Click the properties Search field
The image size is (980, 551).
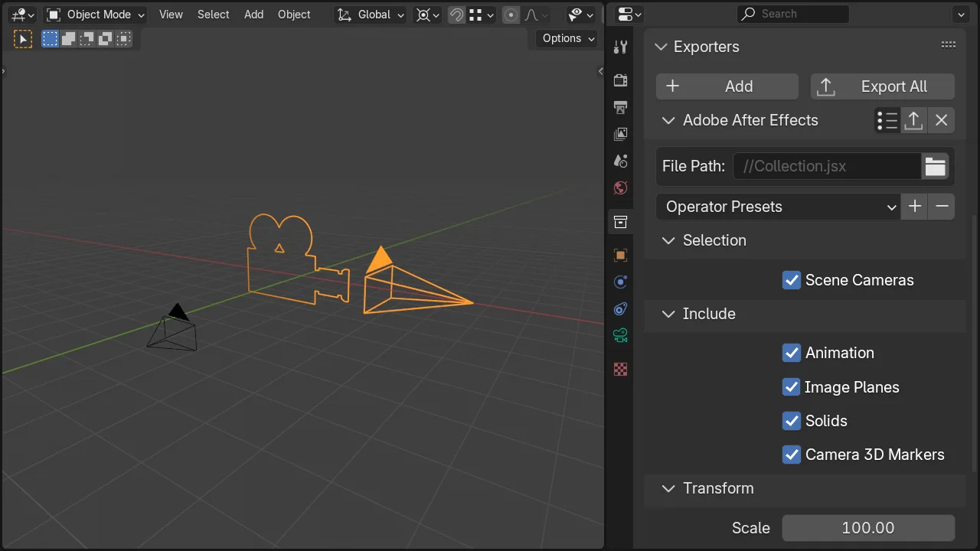[793, 14]
